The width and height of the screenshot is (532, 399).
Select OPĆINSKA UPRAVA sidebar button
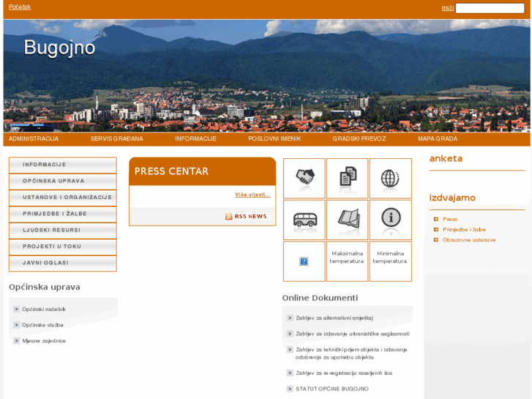[x=63, y=182]
